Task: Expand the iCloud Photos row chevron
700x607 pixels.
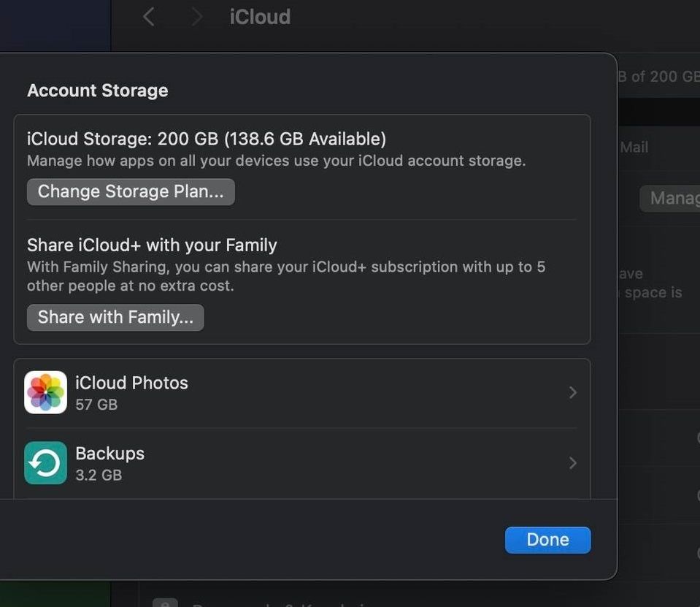Action: pyautogui.click(x=573, y=393)
